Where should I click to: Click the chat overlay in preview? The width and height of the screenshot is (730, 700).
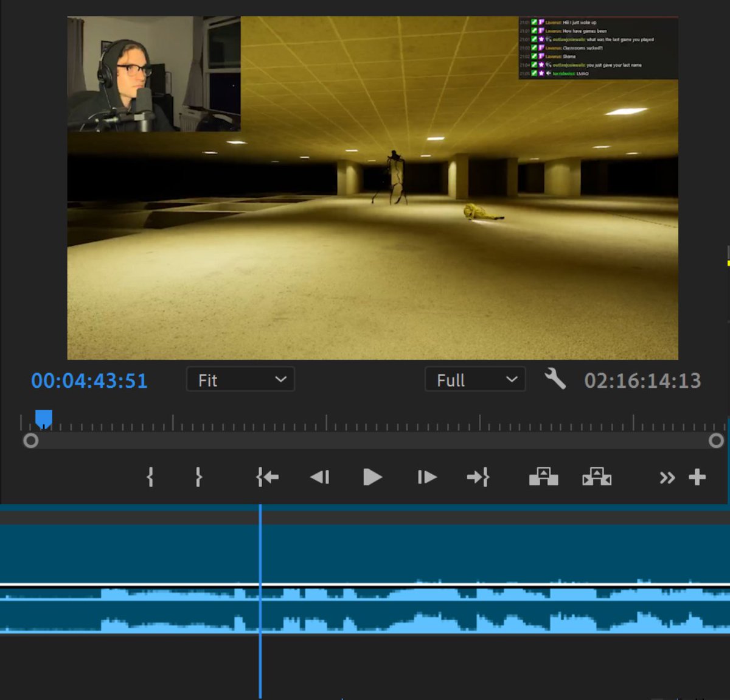click(598, 48)
